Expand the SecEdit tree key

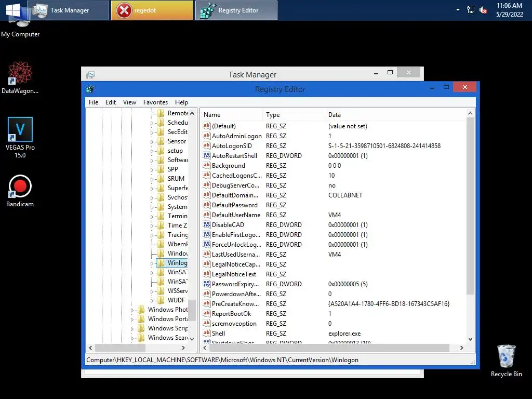(x=152, y=132)
